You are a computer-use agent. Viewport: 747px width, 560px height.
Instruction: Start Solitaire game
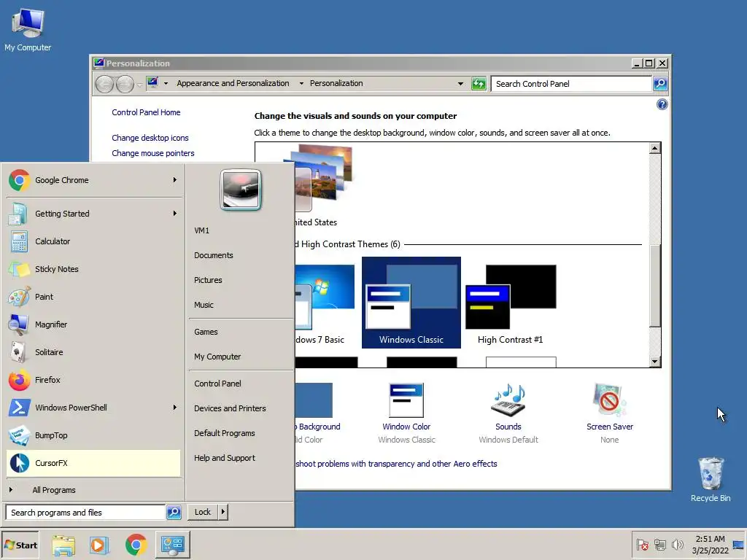click(93, 352)
